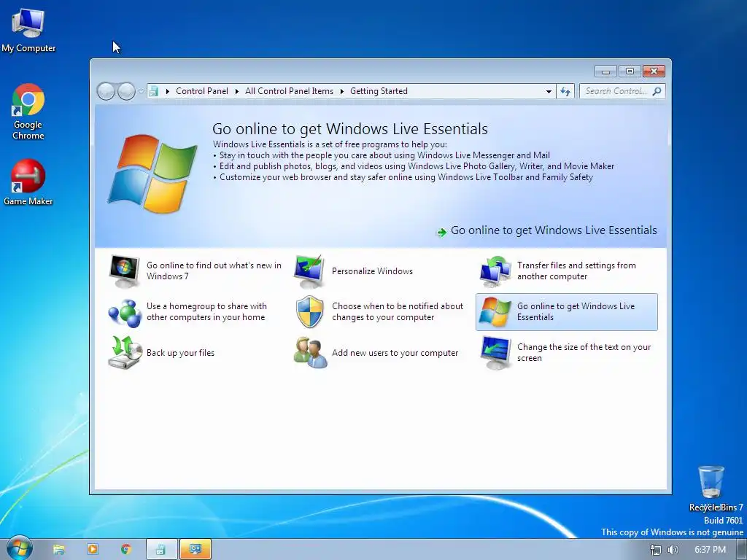Screen dimensions: 747x560
Task: Click the Add new users people icon
Action: click(x=310, y=353)
